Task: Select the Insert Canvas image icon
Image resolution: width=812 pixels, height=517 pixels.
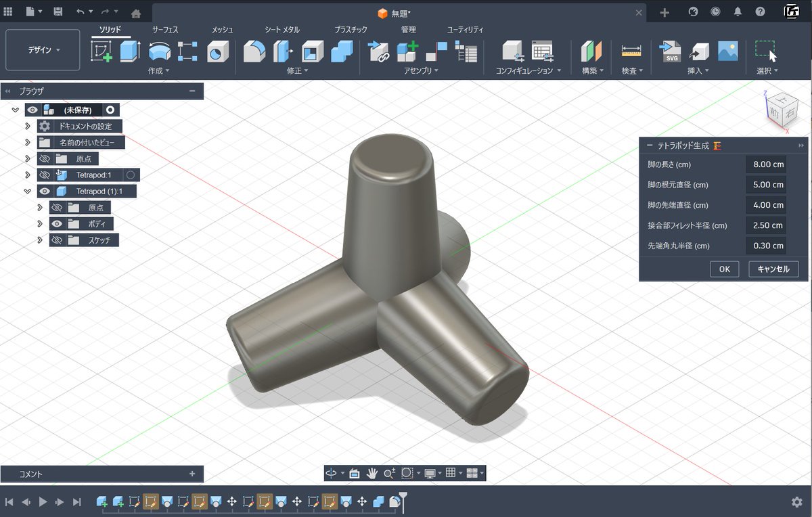Action: coord(728,51)
